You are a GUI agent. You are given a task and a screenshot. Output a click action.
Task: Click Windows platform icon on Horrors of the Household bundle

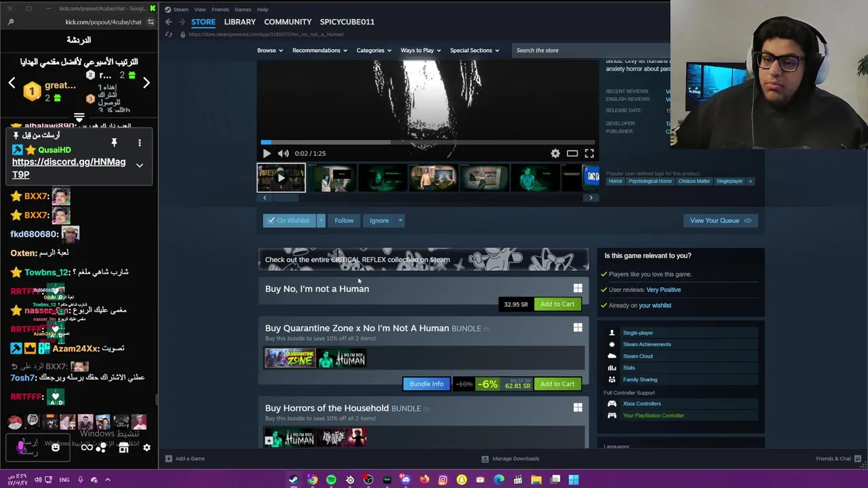578,408
